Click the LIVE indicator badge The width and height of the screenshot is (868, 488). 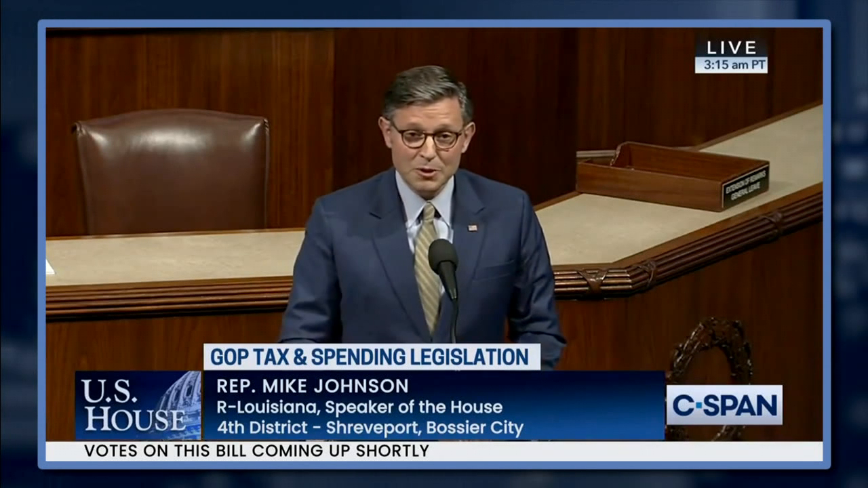point(731,47)
